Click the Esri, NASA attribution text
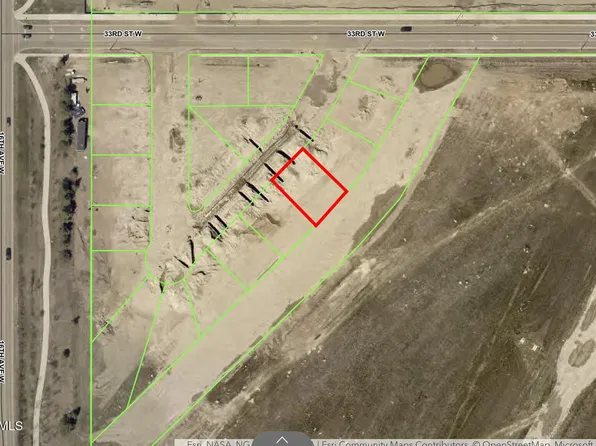The height and width of the screenshot is (446, 596). [218, 443]
